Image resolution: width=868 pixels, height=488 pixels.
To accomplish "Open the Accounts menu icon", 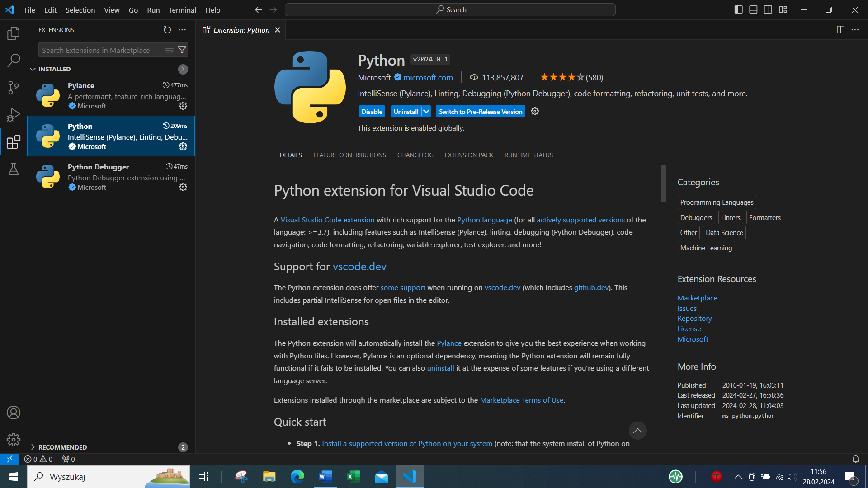I will tap(14, 413).
